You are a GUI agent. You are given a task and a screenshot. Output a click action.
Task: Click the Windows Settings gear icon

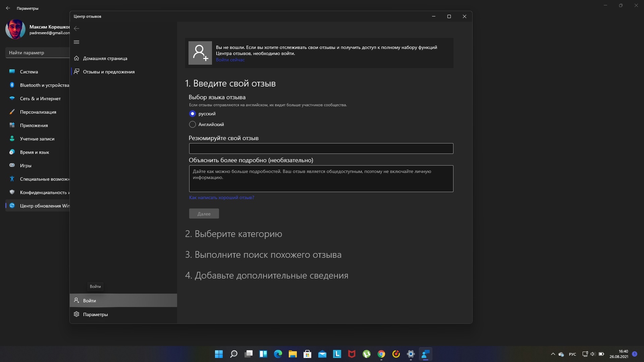pyautogui.click(x=411, y=354)
